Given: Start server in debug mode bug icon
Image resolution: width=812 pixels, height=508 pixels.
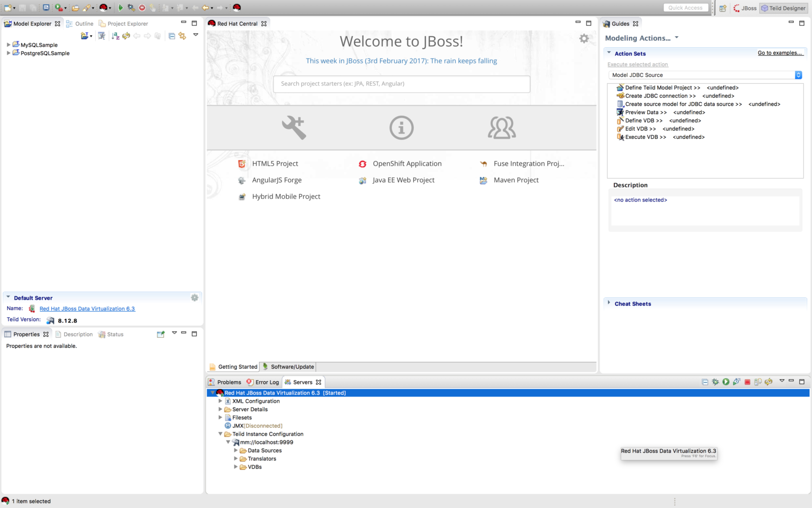Looking at the screenshot, I should coord(715,382).
